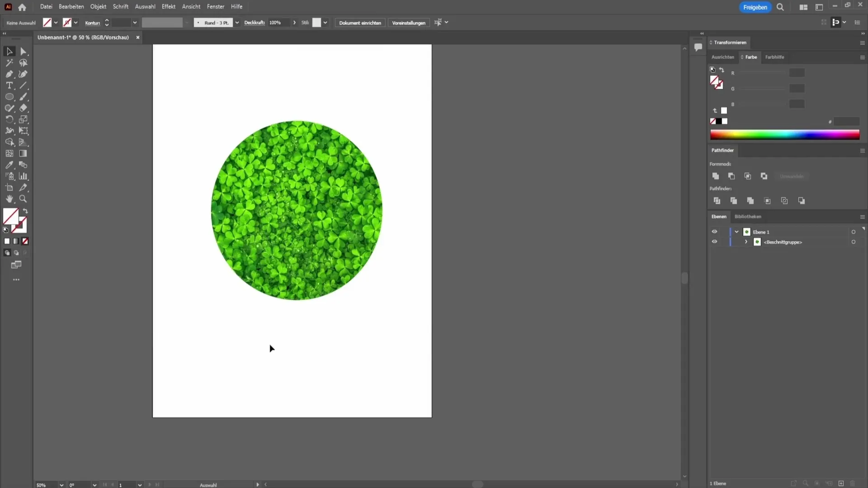Screen dimensions: 868x488
Task: Open the Rund - 3 Pt. brush dropdown
Action: tap(237, 23)
